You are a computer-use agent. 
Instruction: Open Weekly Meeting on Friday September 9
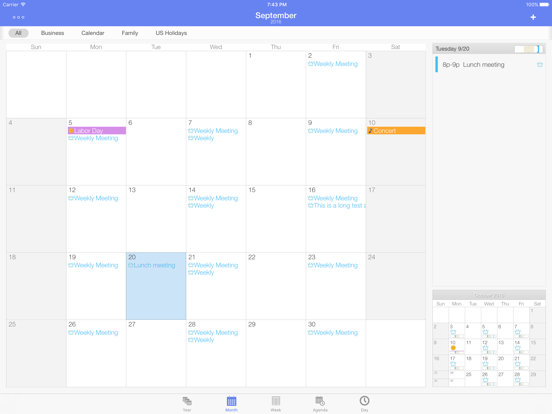pos(333,131)
